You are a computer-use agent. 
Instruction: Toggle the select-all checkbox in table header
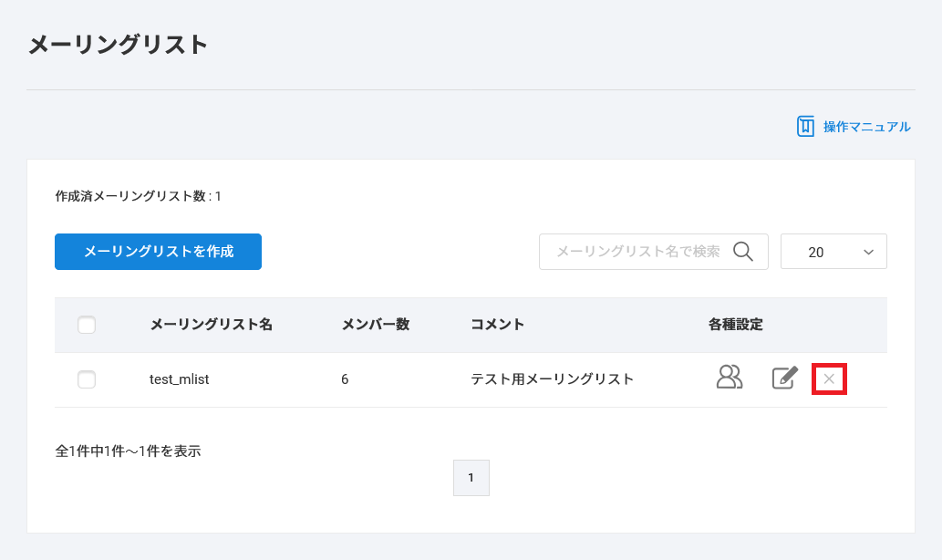pos(87,325)
